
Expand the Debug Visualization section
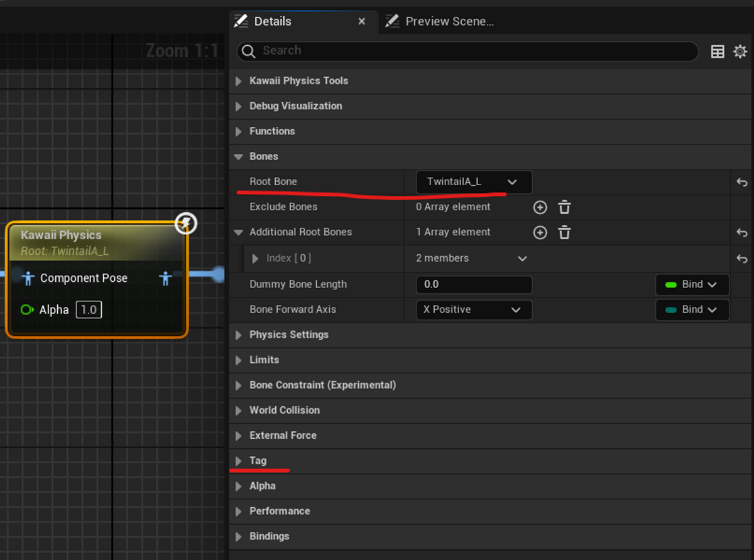(238, 106)
